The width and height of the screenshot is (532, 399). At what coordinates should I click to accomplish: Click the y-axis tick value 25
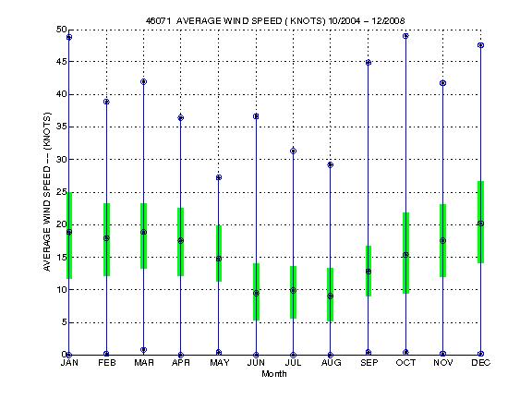[61, 192]
